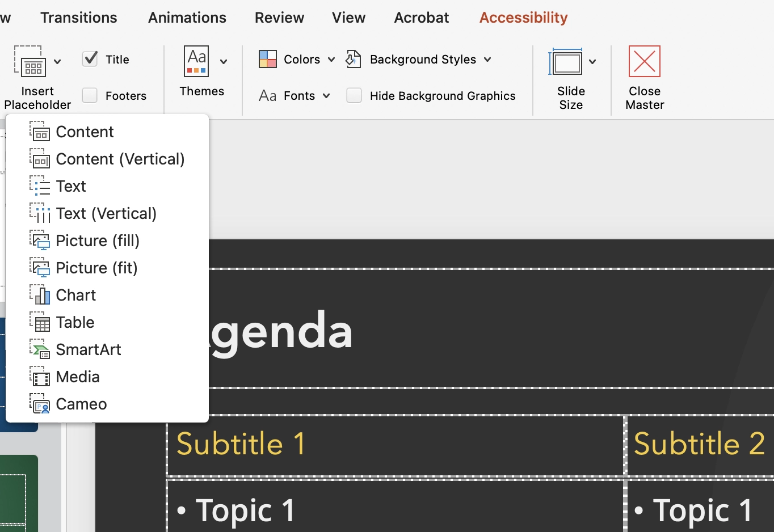Image resolution: width=774 pixels, height=532 pixels.
Task: Choose Content menu label
Action: (x=85, y=132)
